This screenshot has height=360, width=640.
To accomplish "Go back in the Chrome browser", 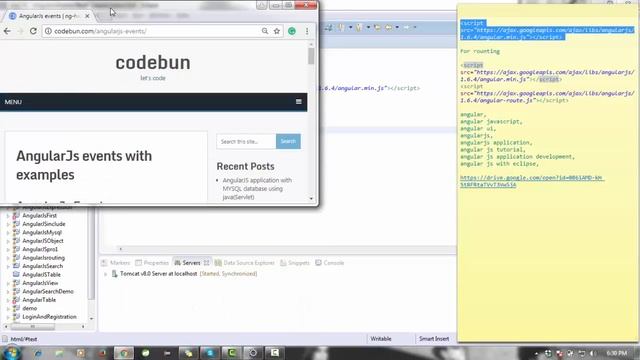I will coord(7,31).
